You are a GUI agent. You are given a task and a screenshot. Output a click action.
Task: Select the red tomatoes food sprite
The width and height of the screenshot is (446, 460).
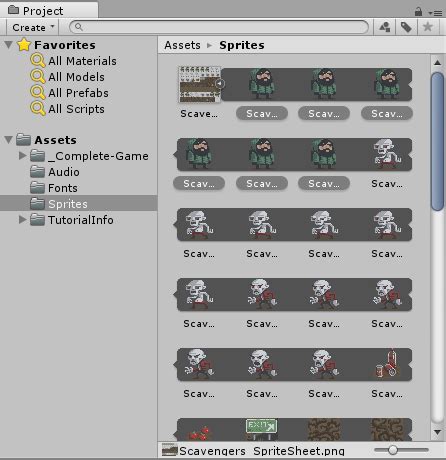pos(199,433)
